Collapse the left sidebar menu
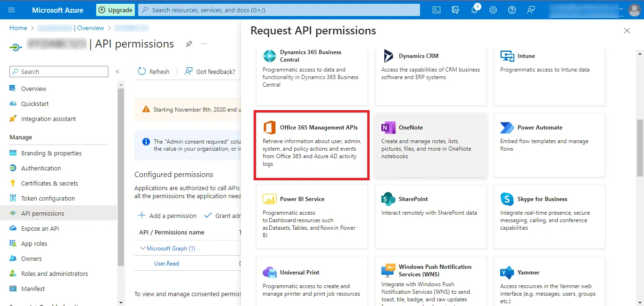The height and width of the screenshot is (306, 644). point(117,72)
